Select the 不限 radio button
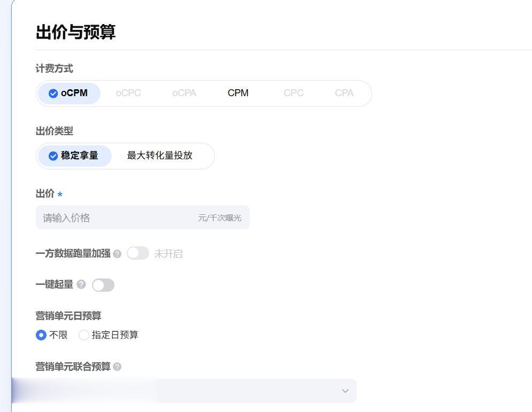Viewport: 532px width, 412px height. coord(41,335)
